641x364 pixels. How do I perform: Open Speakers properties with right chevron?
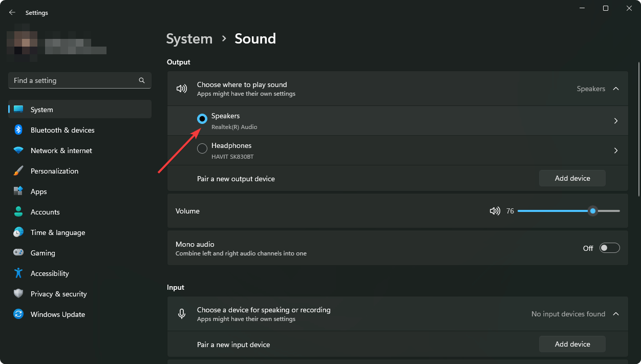(616, 121)
